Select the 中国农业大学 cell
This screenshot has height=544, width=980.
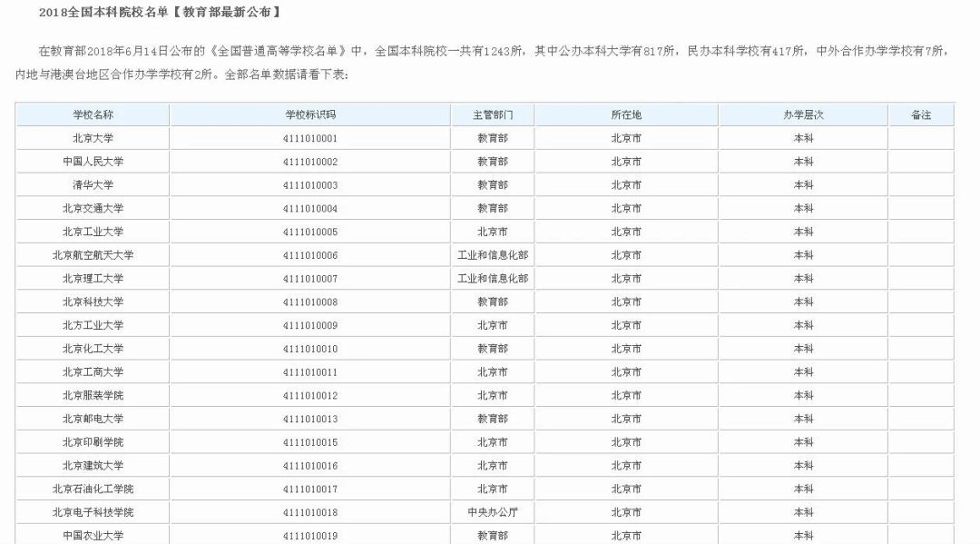[93, 535]
